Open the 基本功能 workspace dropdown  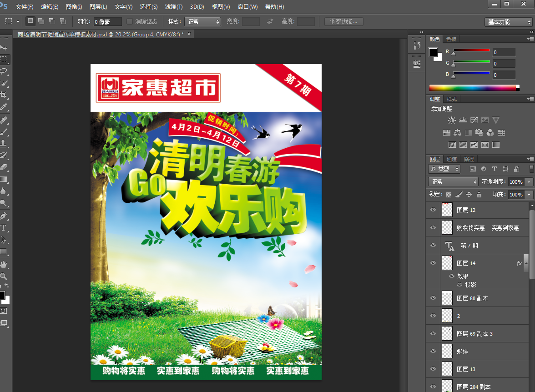508,22
